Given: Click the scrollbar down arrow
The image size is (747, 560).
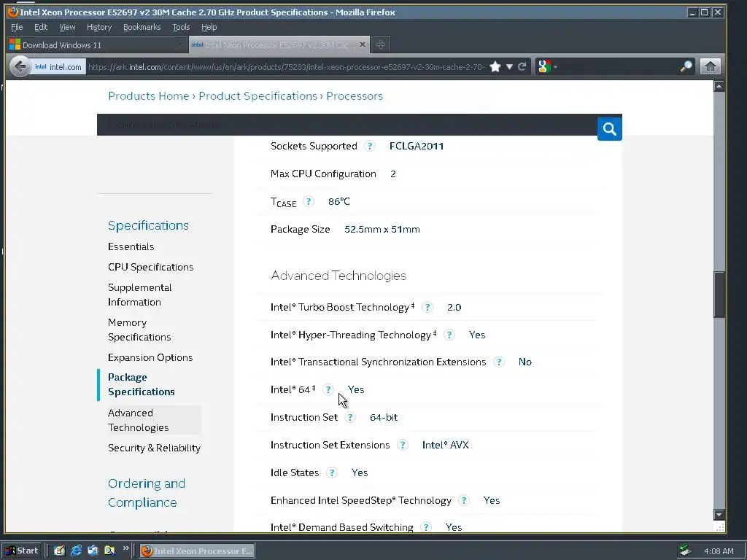Looking at the screenshot, I should 719,515.
